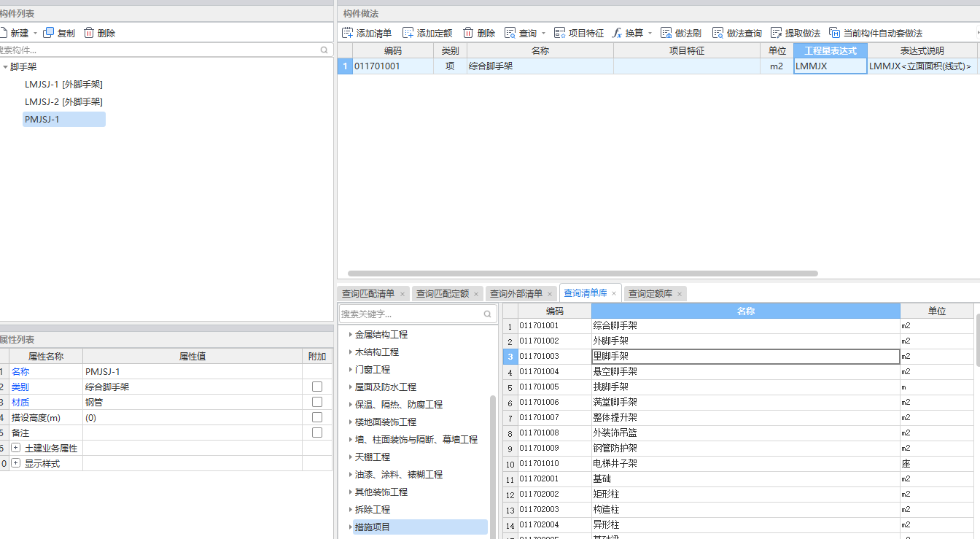Click into the 搜索关键字 search field
The image size is (980, 539).
point(411,314)
